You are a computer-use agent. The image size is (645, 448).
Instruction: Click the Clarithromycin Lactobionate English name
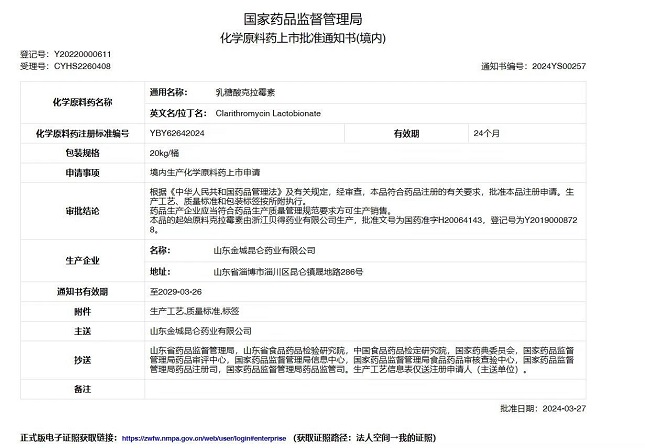pyautogui.click(x=270, y=113)
